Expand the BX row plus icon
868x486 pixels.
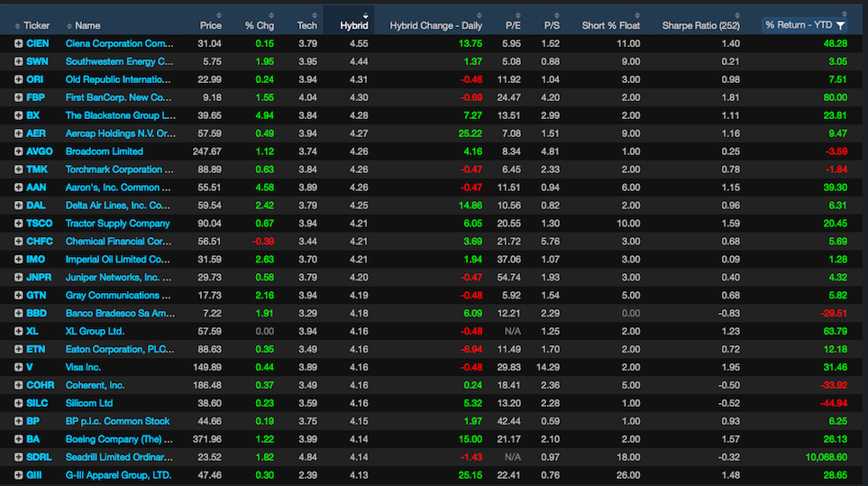(x=18, y=115)
